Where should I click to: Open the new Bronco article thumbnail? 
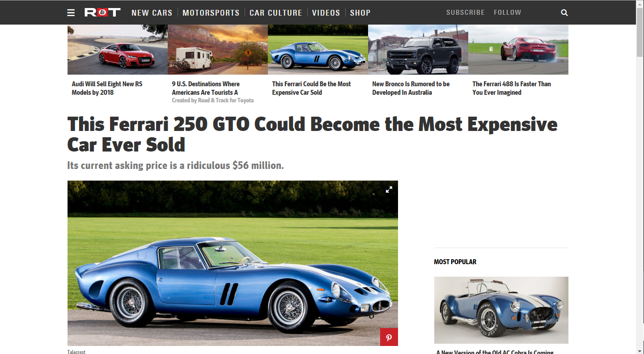pyautogui.click(x=418, y=50)
